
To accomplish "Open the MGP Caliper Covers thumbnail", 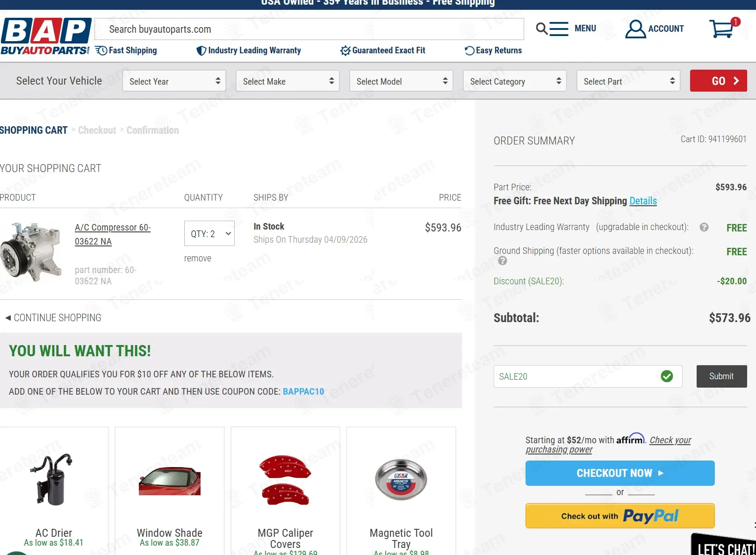I will point(285,480).
